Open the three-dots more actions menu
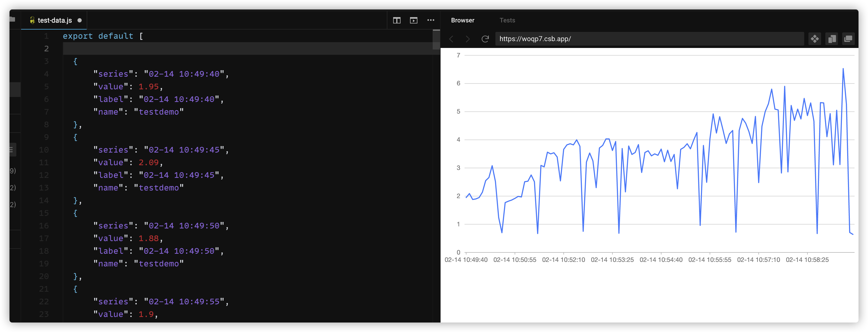 431,20
